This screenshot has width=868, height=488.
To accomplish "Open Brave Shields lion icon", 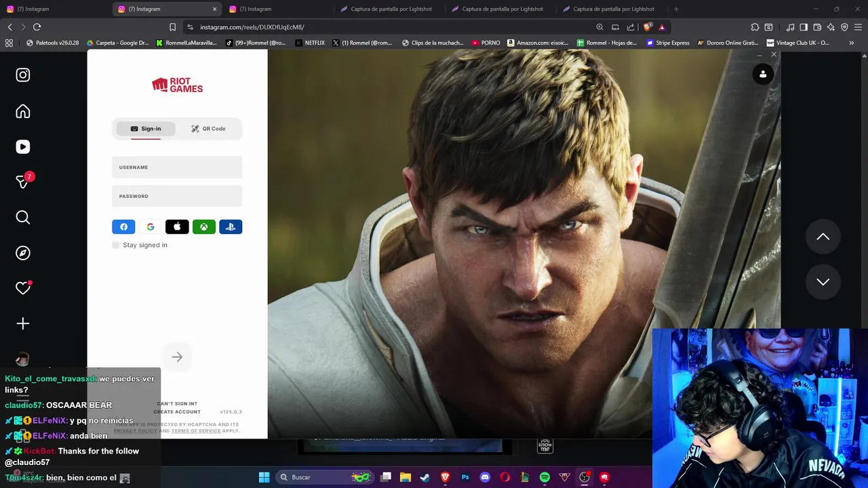I will pos(647,27).
